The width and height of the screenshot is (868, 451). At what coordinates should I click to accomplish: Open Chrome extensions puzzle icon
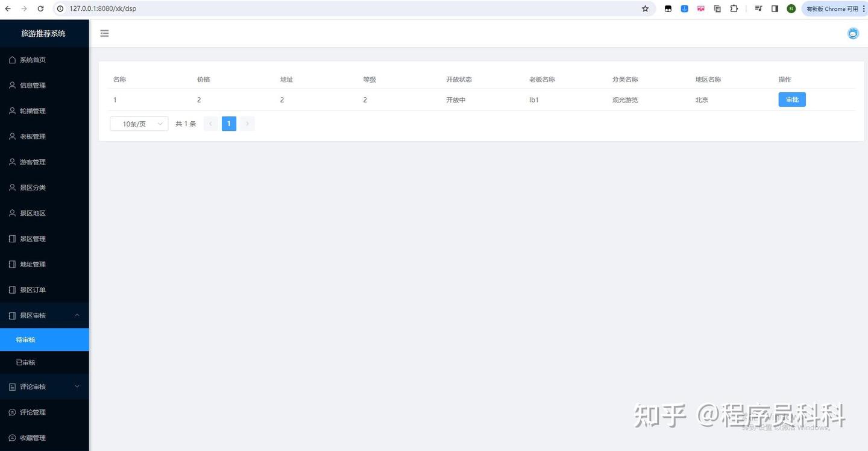point(734,8)
